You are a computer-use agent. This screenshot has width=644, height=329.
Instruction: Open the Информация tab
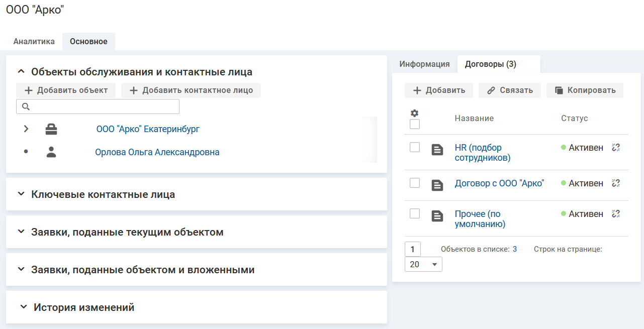tap(424, 64)
